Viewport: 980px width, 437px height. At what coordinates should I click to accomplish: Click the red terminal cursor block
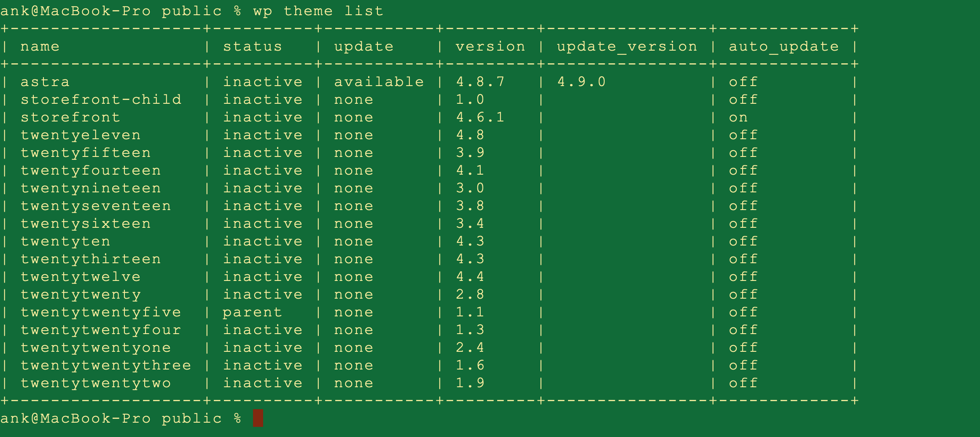click(258, 418)
